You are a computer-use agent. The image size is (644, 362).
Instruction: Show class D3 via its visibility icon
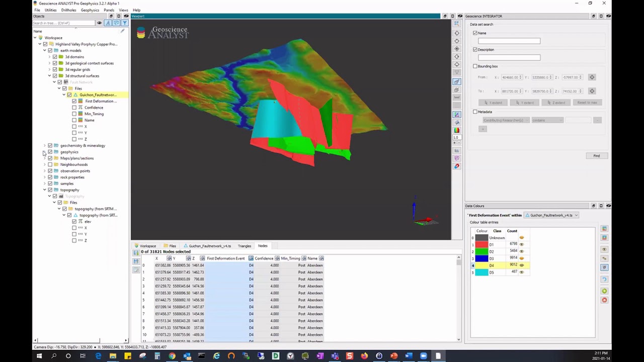click(x=521, y=258)
